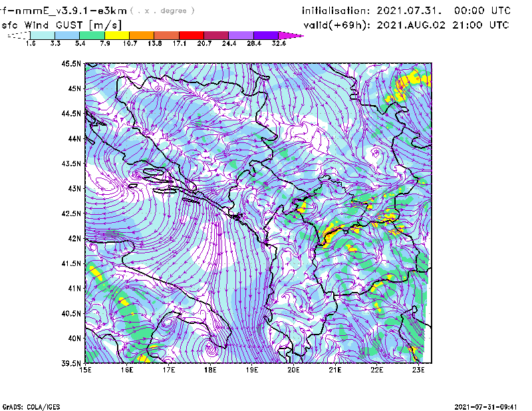This screenshot has height=411, width=532.
Task: Click the salmon 13.8–17.1 legend swatch
Action: coord(167,35)
